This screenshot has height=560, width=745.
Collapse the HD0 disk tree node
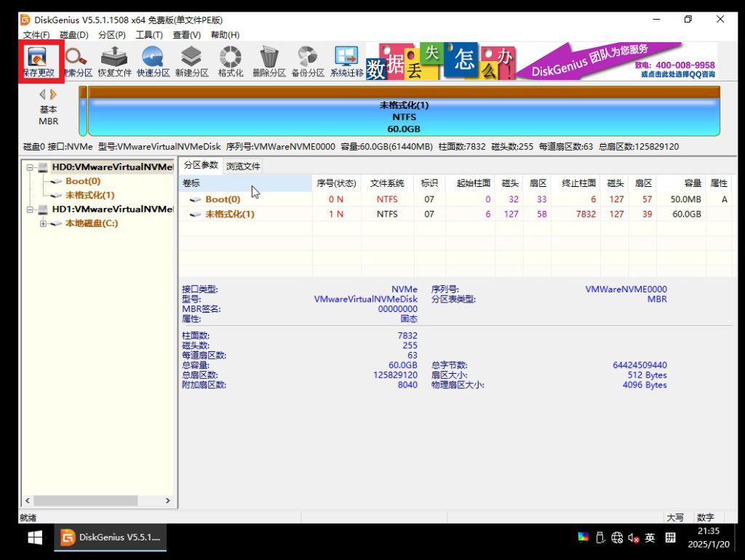31,167
